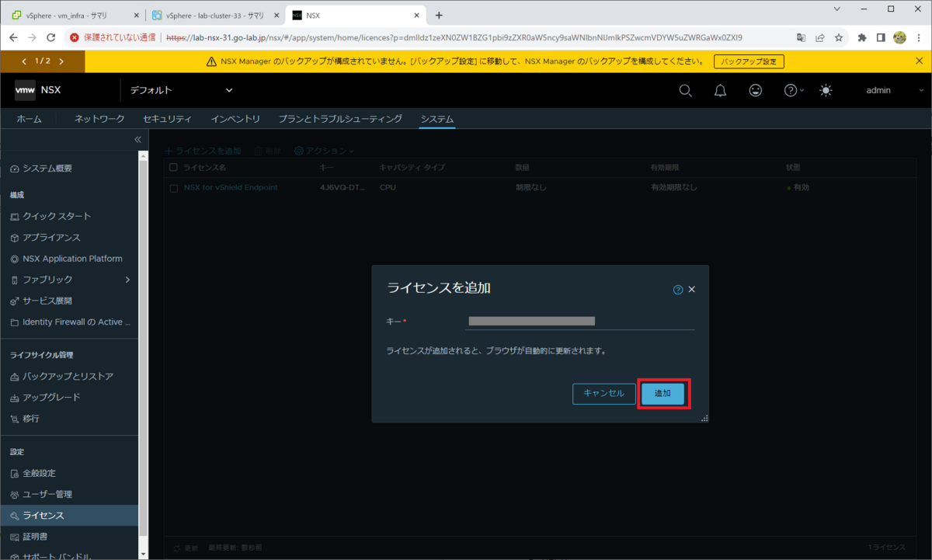Open the help question mark menu

coord(794,90)
